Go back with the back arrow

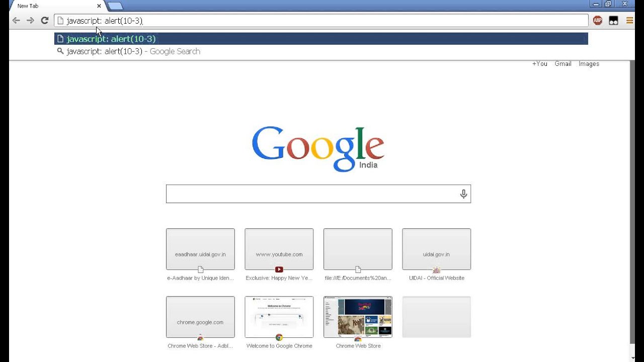[16, 21]
